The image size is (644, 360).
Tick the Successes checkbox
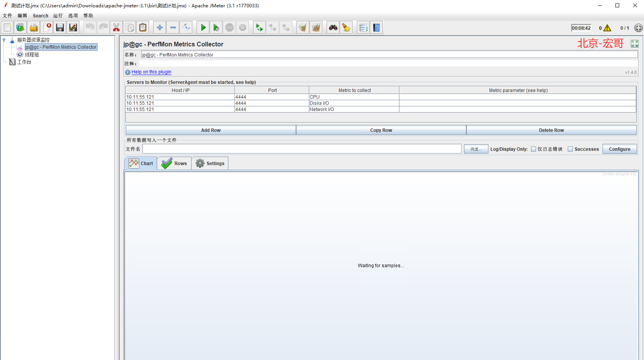point(570,149)
